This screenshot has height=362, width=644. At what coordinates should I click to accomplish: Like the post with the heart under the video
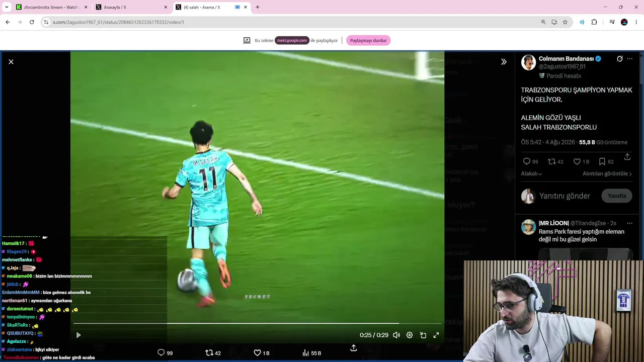257,353
